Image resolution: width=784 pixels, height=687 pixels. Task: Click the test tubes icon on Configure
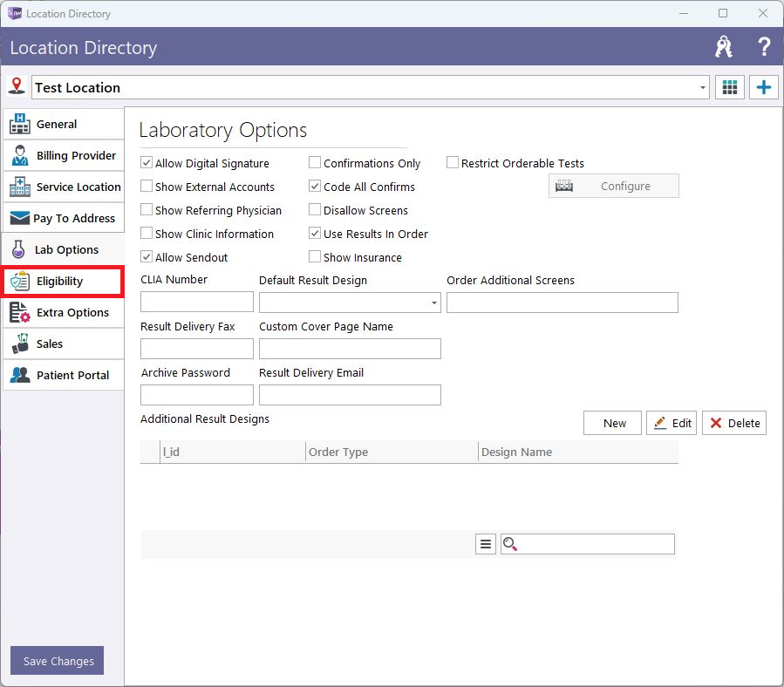pyautogui.click(x=564, y=186)
